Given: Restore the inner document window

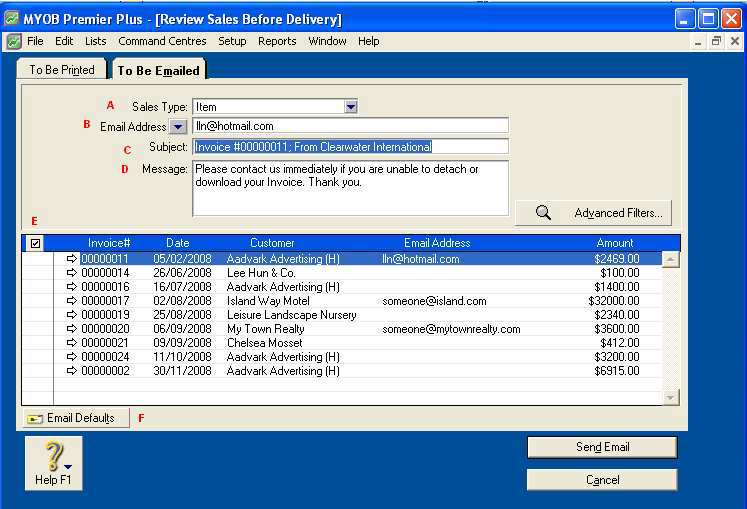Looking at the screenshot, I should point(716,41).
